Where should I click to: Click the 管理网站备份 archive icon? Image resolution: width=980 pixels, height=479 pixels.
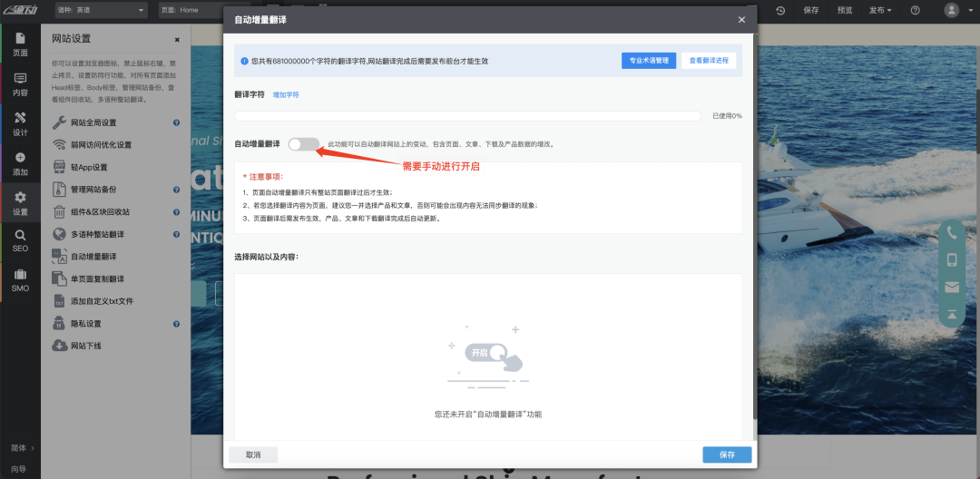click(59, 190)
